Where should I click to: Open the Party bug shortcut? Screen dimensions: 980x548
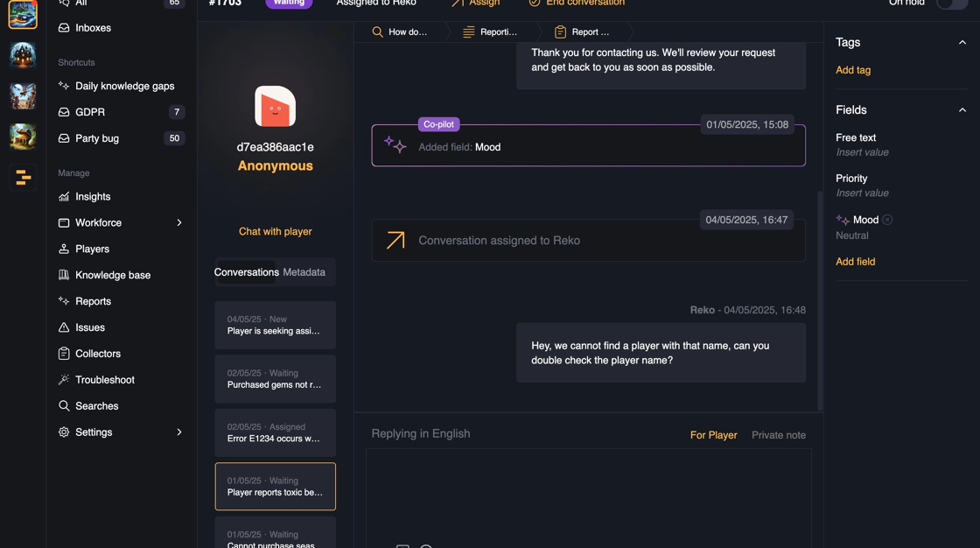coord(97,138)
